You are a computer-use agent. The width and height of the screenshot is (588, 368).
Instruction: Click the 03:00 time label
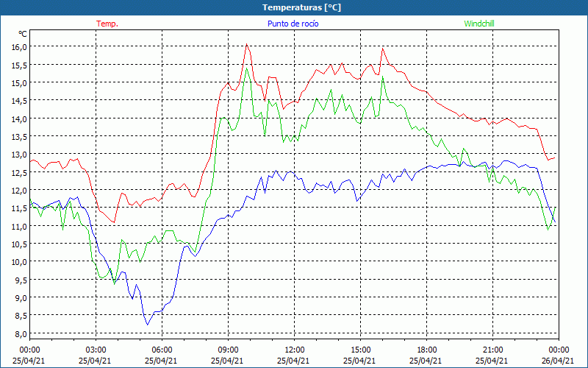coord(96,350)
